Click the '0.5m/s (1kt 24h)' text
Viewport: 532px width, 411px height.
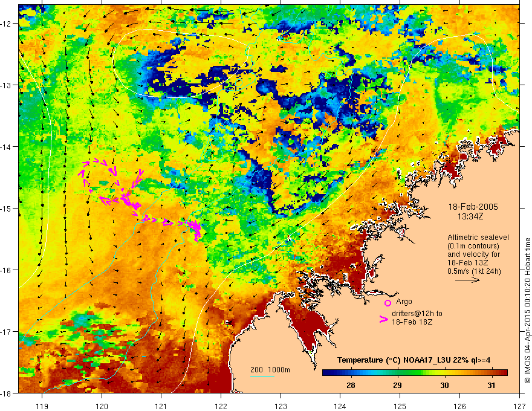(475, 271)
